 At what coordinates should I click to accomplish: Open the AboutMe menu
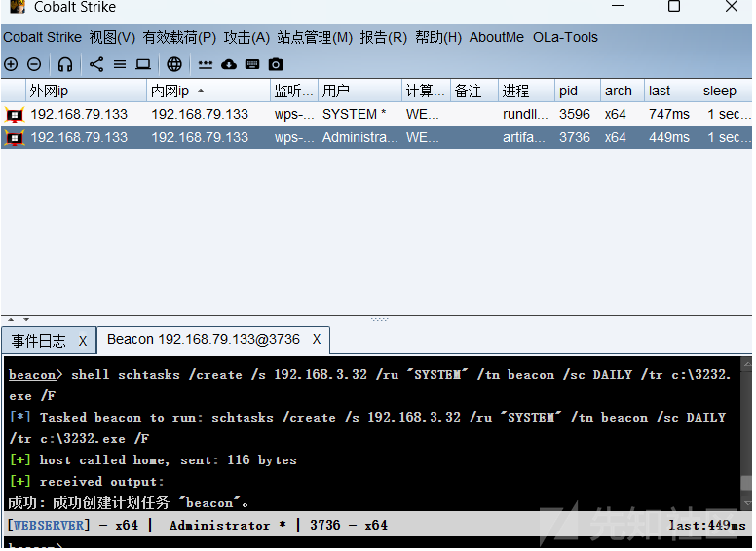pos(497,37)
